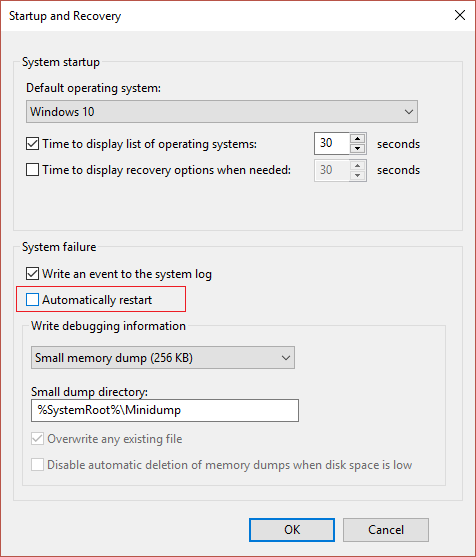Click the chevron arrow of the memory dump combo box
The width and height of the screenshot is (476, 557).
[x=286, y=358]
